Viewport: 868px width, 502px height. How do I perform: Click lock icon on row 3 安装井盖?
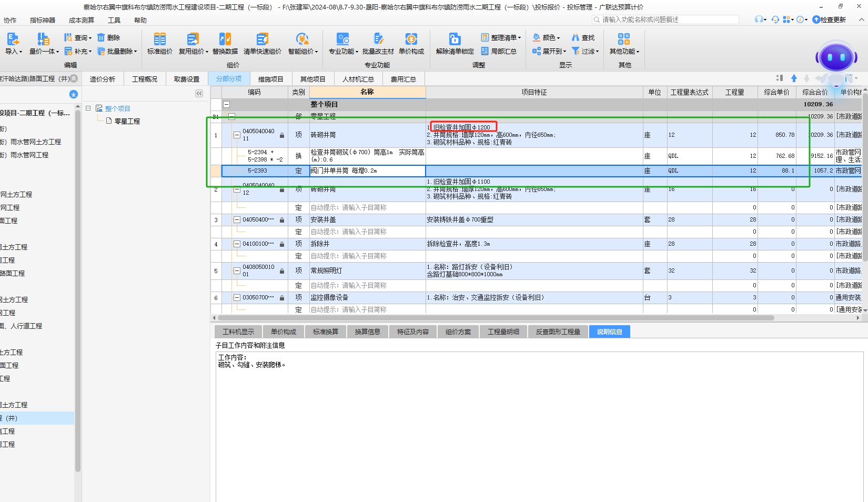282,220
